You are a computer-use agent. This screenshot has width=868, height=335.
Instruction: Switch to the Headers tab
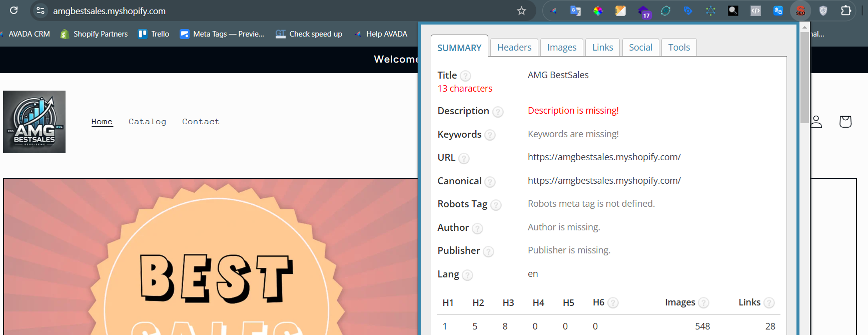[514, 48]
